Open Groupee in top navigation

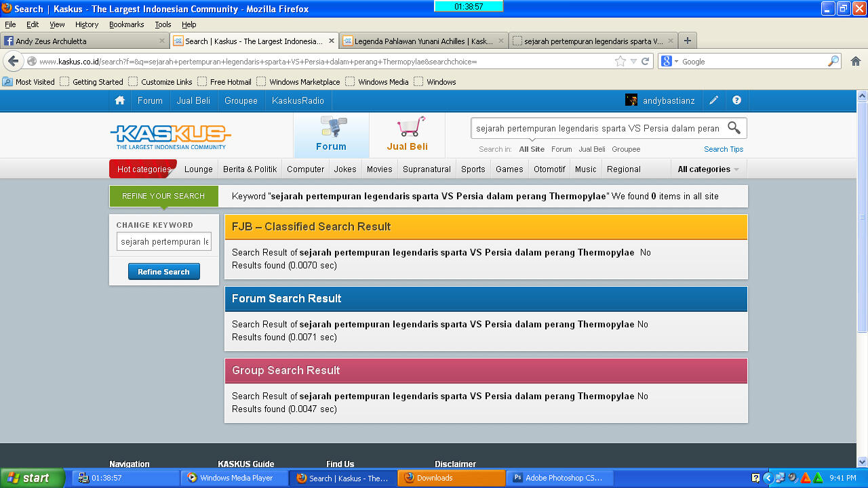[x=241, y=100]
